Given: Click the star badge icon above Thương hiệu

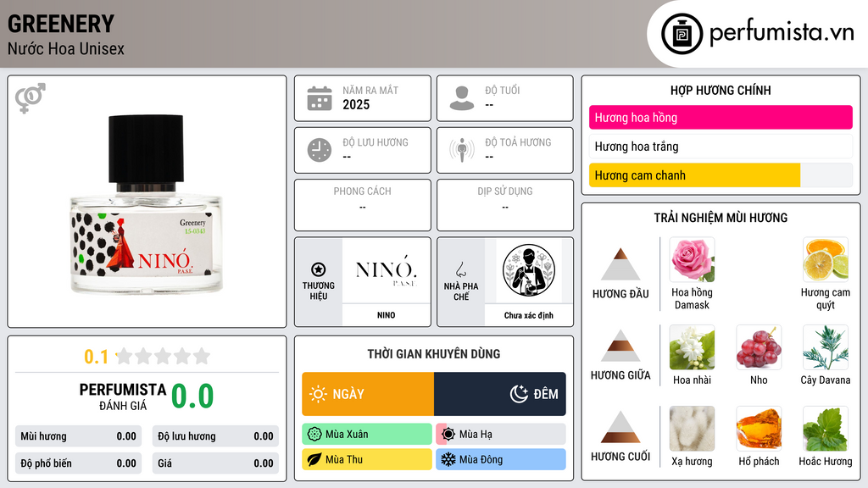Looking at the screenshot, I should click(x=319, y=269).
